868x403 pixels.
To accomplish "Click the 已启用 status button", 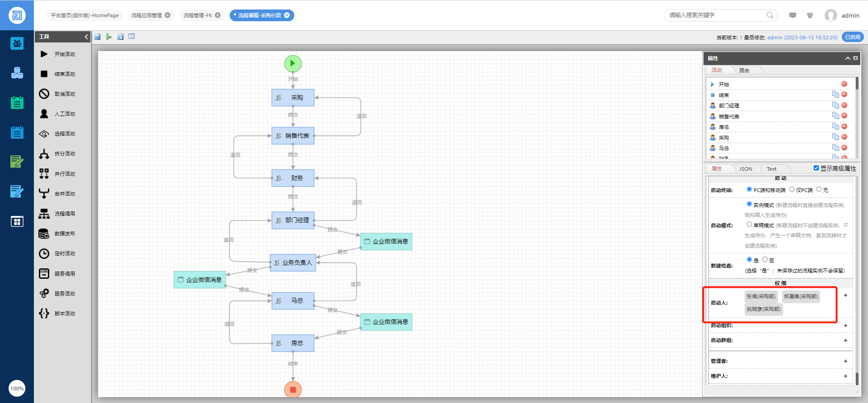I will point(853,37).
